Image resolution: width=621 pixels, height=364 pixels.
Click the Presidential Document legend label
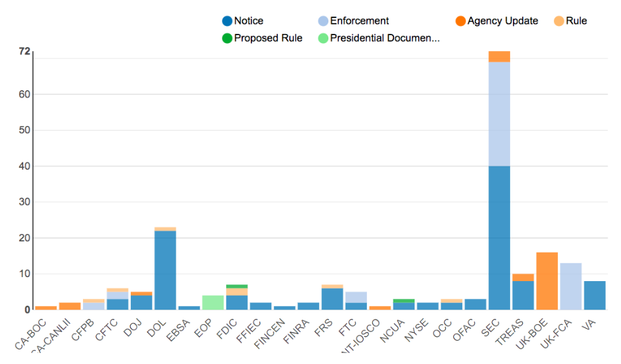[x=385, y=38]
